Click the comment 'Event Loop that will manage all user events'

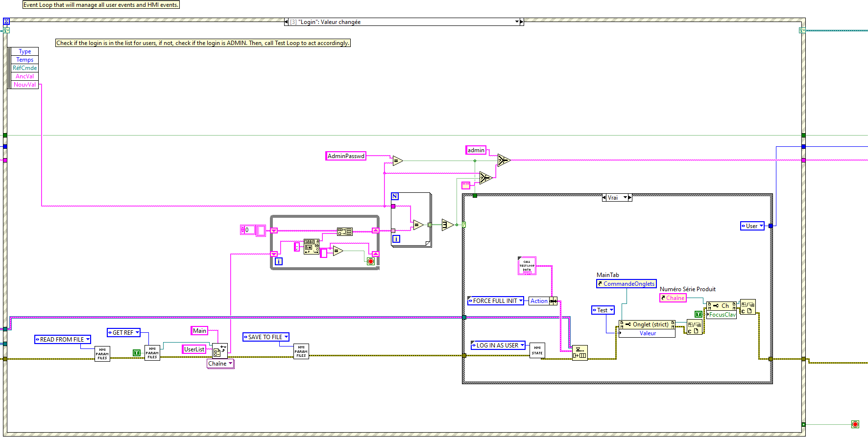tap(101, 5)
